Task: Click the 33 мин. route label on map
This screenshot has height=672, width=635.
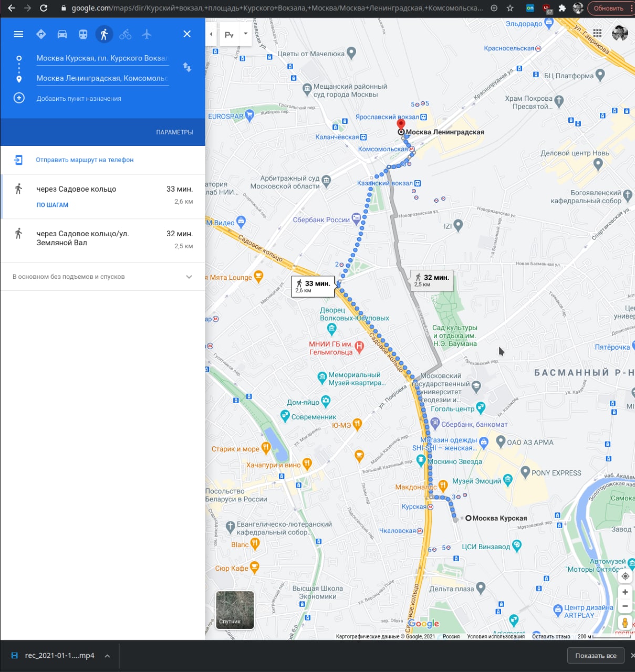Action: (x=313, y=286)
